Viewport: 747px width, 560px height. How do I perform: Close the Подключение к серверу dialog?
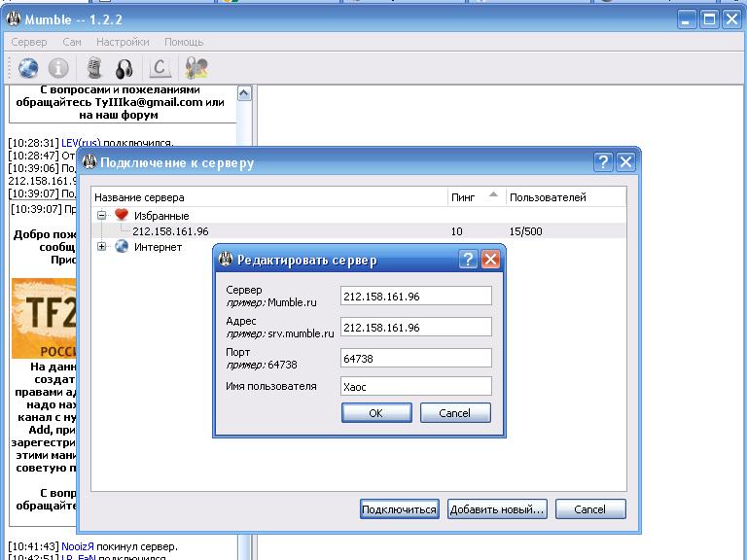(625, 162)
